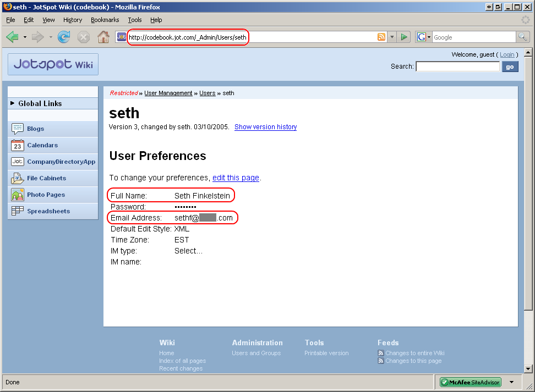Image resolution: width=535 pixels, height=392 pixels.
Task: Open the User Management breadcrumb link
Action: [168, 93]
